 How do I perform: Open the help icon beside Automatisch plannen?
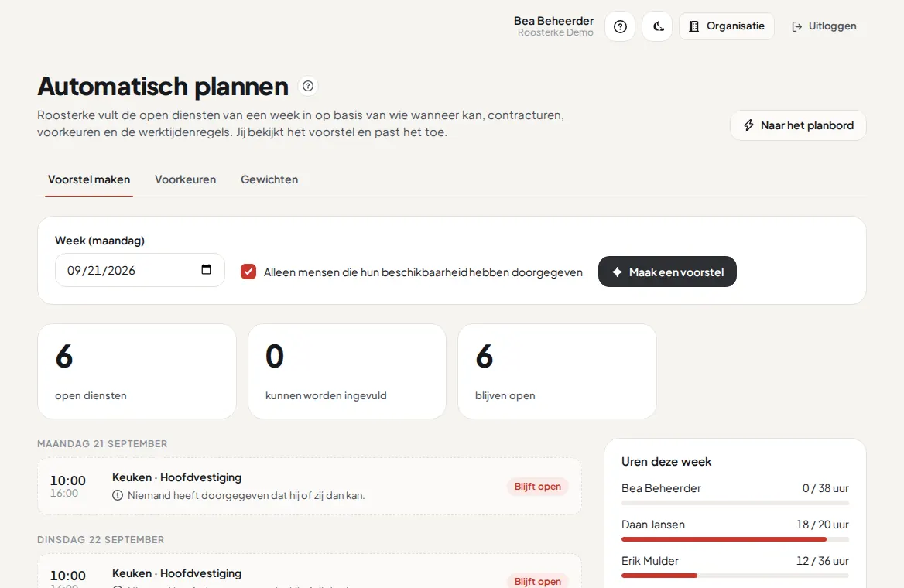click(308, 86)
